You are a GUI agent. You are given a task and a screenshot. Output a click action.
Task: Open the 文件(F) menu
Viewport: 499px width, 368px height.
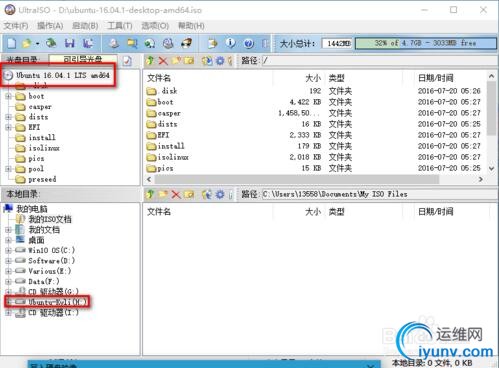16,26
